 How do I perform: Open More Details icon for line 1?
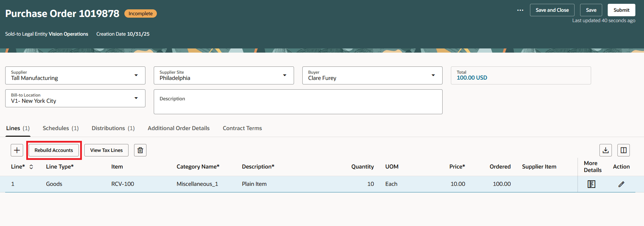coord(591,184)
